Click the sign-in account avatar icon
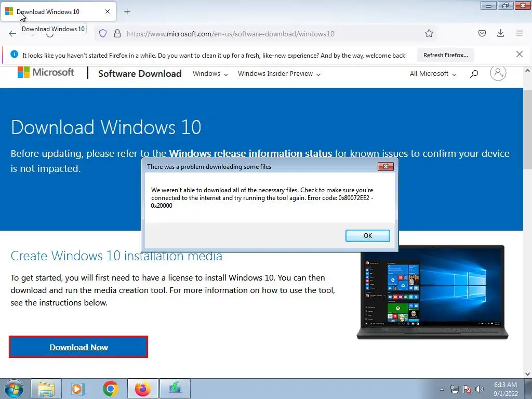 [498, 73]
